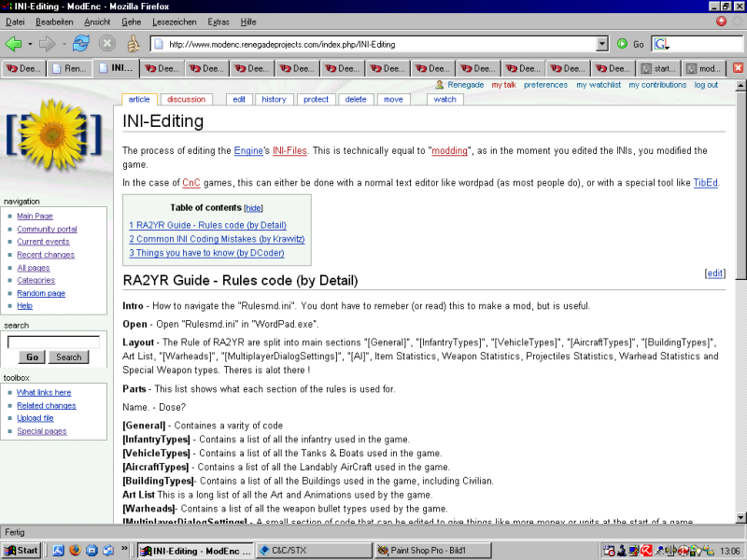Select the discussion page tab
747x560 pixels.
[186, 99]
